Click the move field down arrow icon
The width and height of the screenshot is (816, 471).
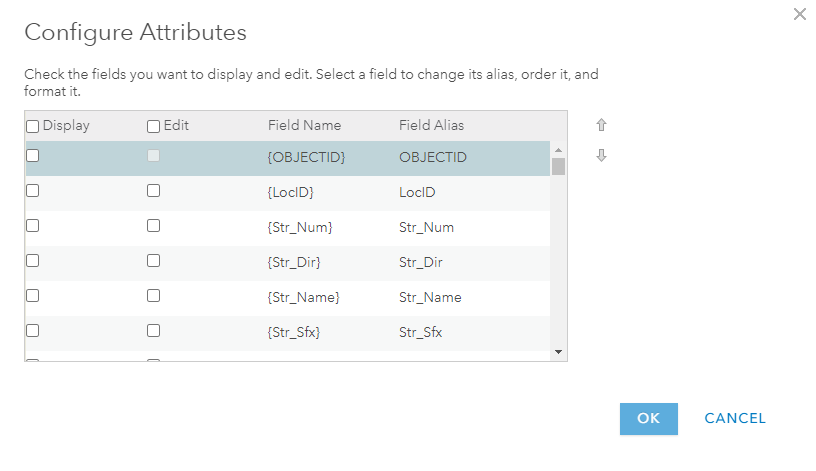tap(601, 156)
